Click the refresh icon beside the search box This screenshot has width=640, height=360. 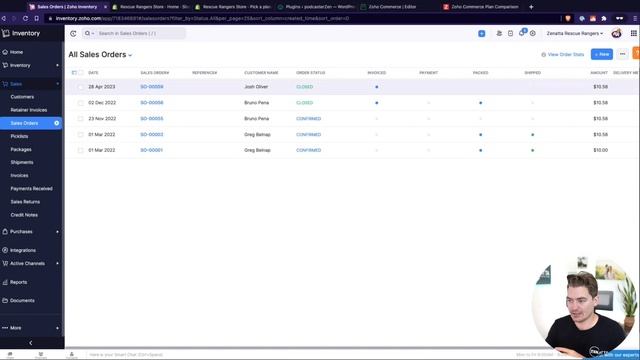click(73, 33)
